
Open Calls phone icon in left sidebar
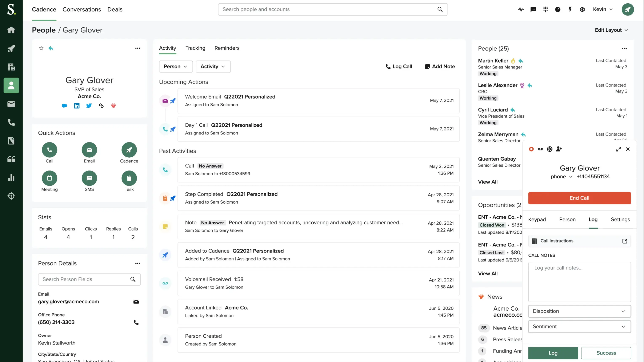(x=11, y=122)
